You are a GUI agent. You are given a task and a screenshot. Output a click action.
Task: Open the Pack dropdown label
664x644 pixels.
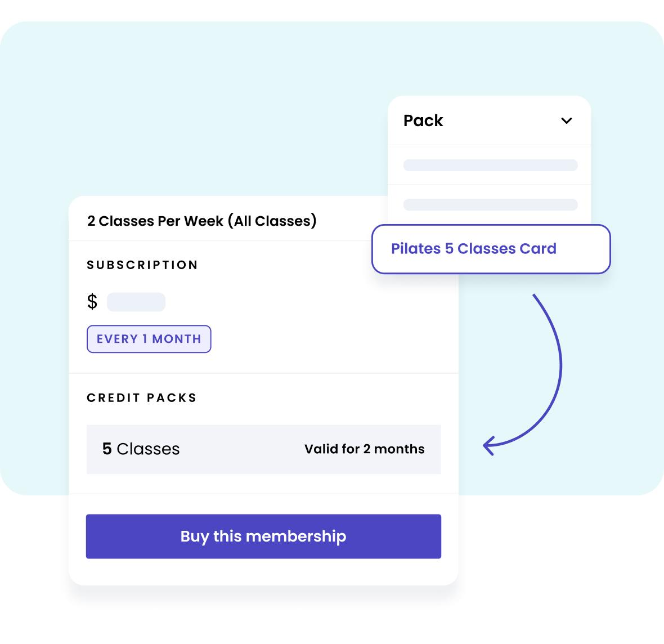point(423,120)
